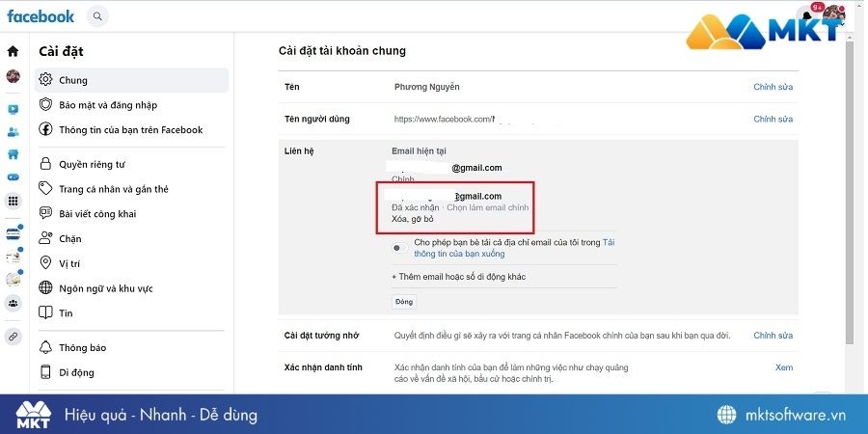Click the Liên hệ row label

[299, 151]
